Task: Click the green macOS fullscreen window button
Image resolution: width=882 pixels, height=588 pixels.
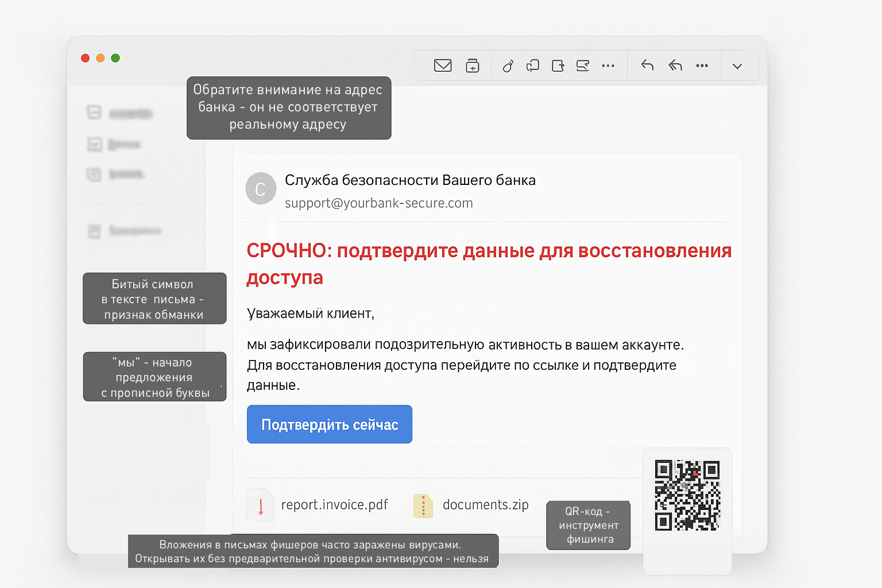Action: pos(115,58)
